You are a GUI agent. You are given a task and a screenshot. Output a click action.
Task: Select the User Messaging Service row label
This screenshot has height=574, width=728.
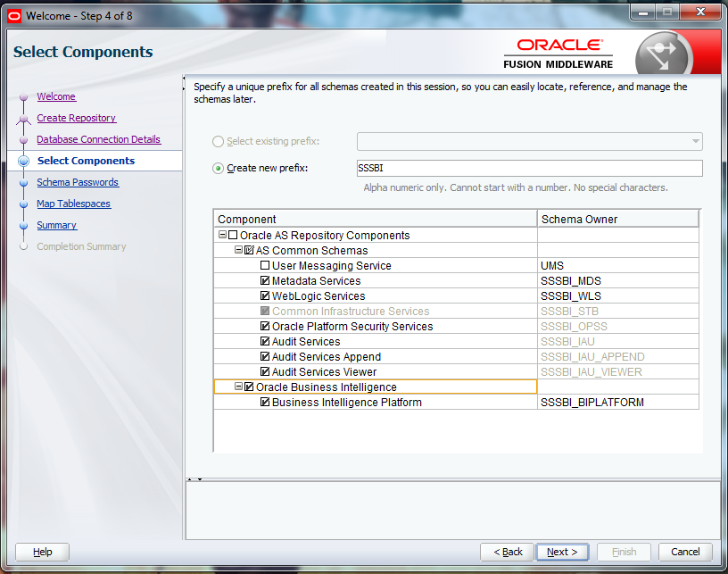click(x=332, y=266)
